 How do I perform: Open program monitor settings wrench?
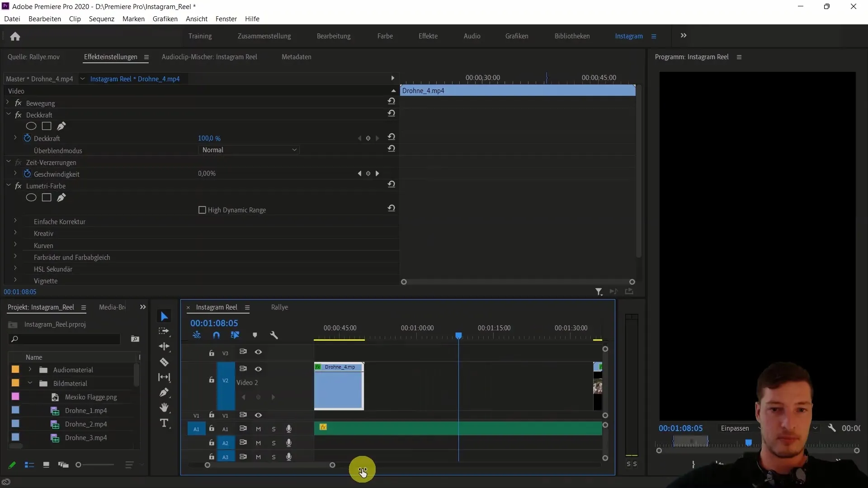coord(832,428)
